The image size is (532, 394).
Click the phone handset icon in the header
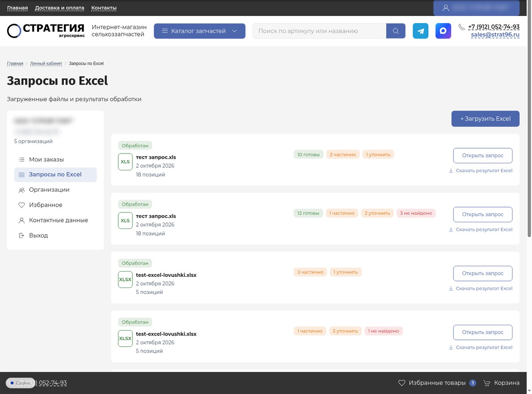click(462, 27)
